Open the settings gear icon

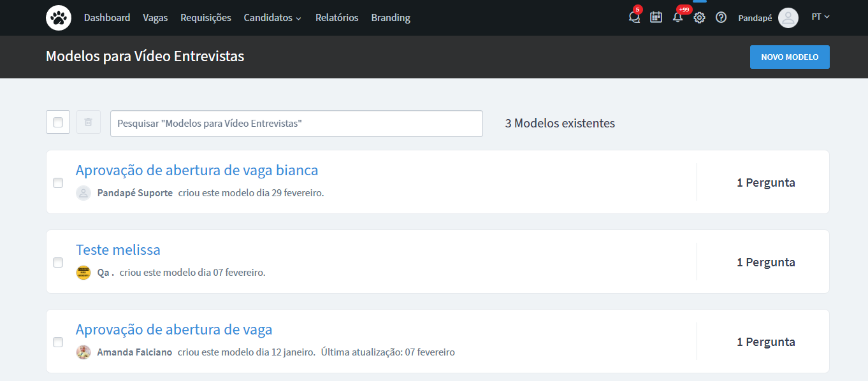(699, 18)
